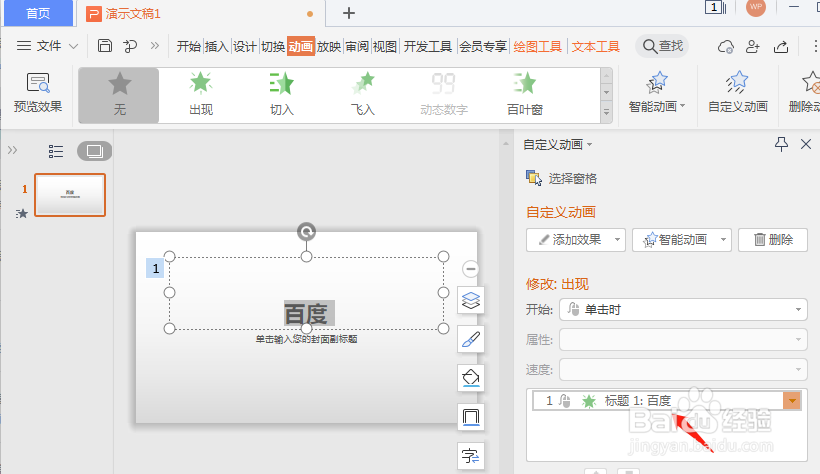This screenshot has width=820, height=474.
Task: Click the print-preview icon beside the save icon
Action: click(130, 46)
